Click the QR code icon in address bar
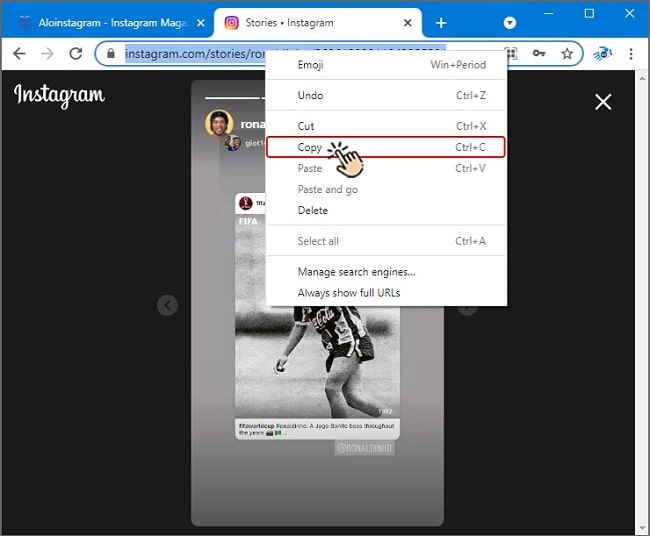 [x=511, y=53]
